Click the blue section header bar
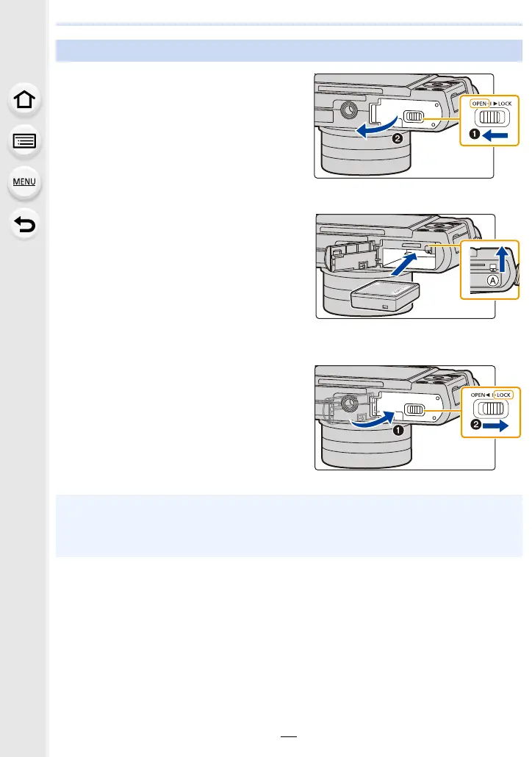 click(x=289, y=51)
